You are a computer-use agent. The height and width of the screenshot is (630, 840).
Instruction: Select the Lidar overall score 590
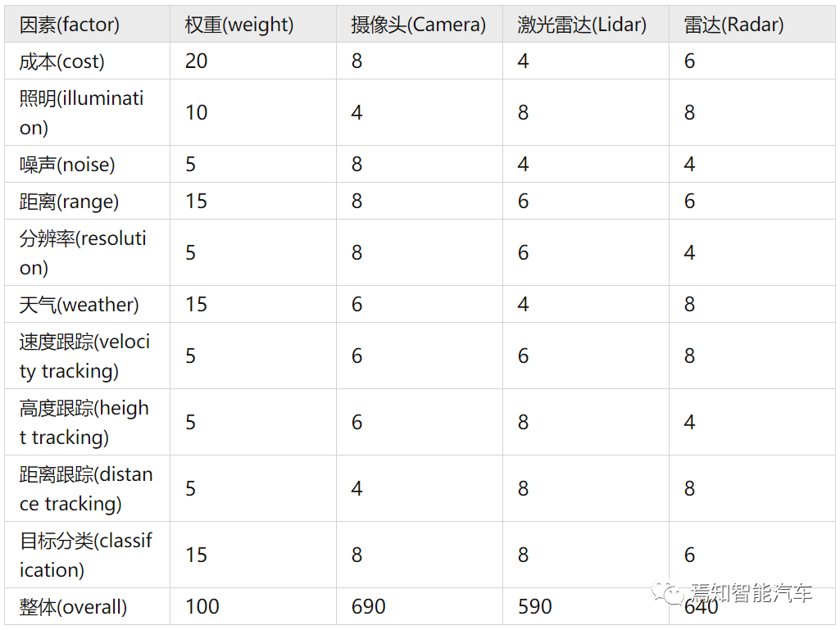[x=534, y=606]
